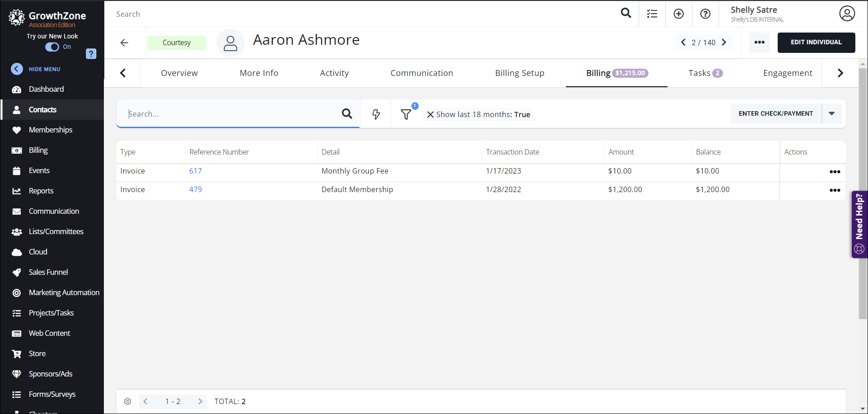Expand the Enter Check/Payment dropdown arrow

(831, 114)
